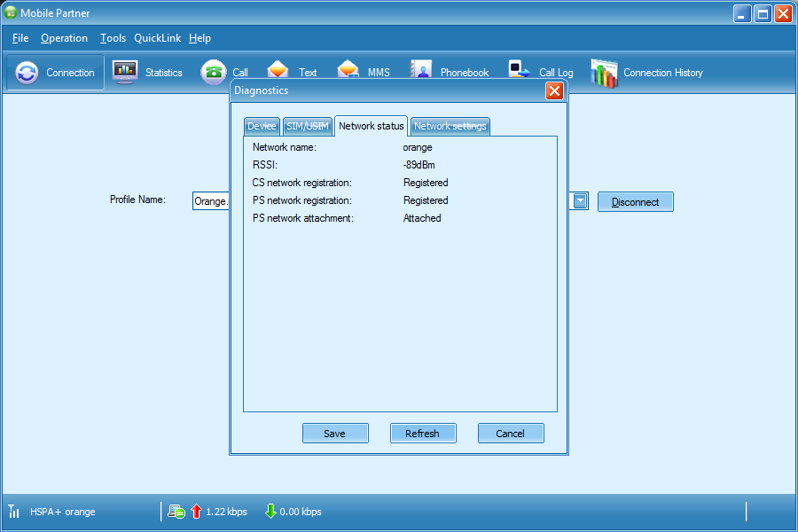The width and height of the screenshot is (798, 532).
Task: Click the red upload arrow icon
Action: coord(196,511)
